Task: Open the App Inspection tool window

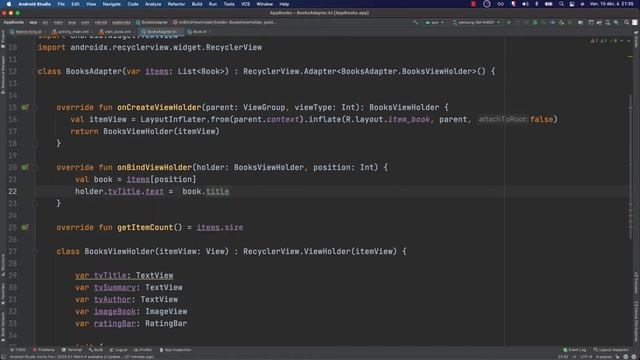Action: click(176, 350)
